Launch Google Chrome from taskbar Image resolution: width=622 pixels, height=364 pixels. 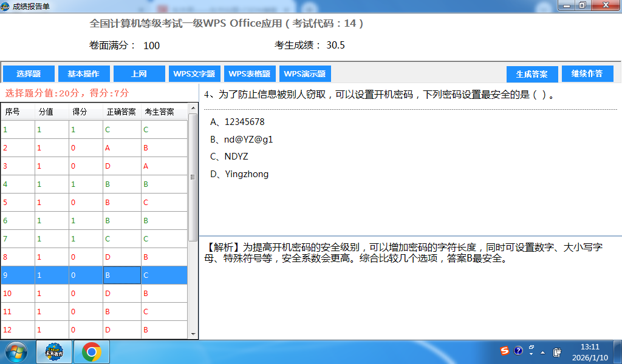pyautogui.click(x=92, y=352)
